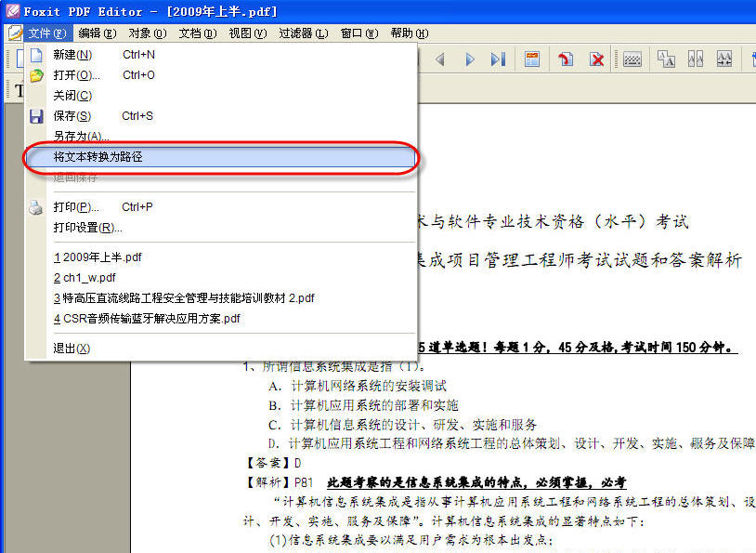Open page layout icon in toolbar

532,59
